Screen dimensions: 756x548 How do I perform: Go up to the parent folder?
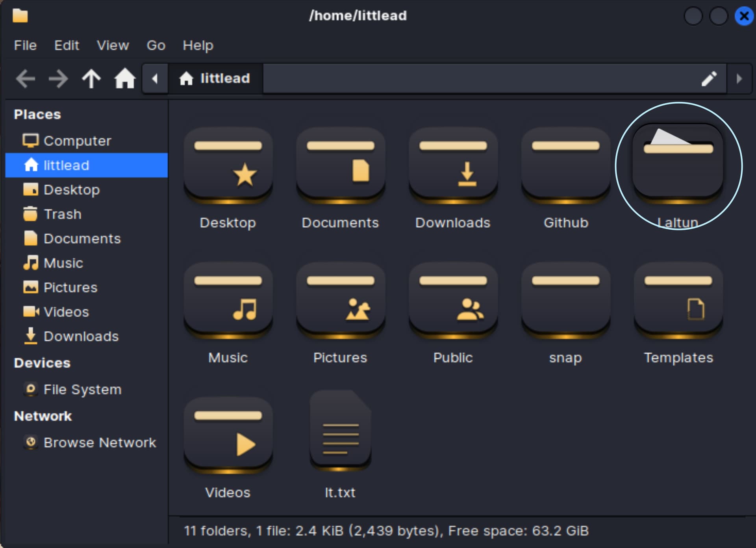tap(91, 78)
